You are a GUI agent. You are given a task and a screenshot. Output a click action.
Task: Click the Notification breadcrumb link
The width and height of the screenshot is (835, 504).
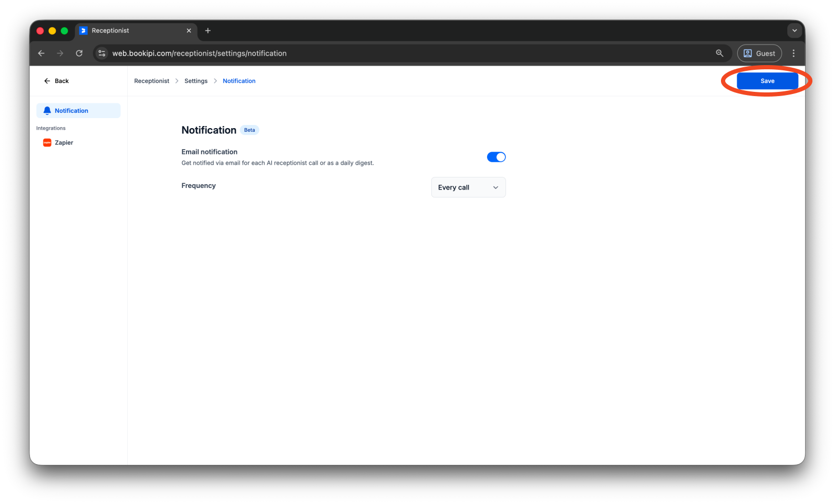[239, 81]
